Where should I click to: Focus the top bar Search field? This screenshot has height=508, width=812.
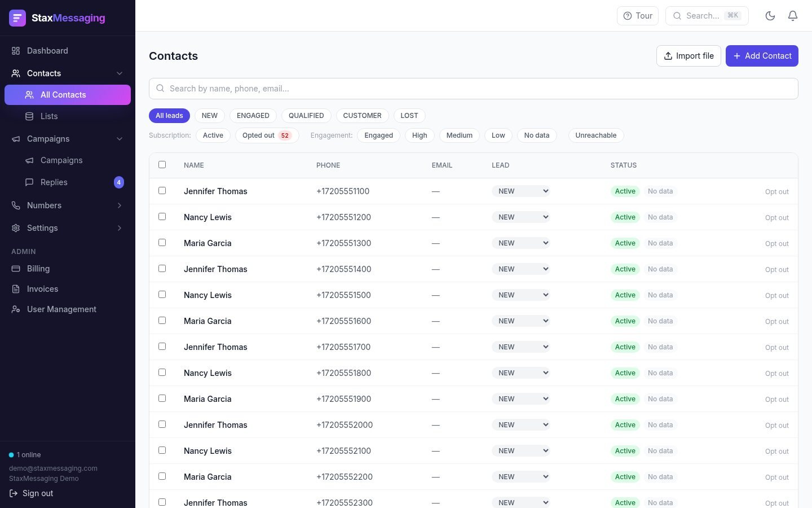[x=707, y=16]
